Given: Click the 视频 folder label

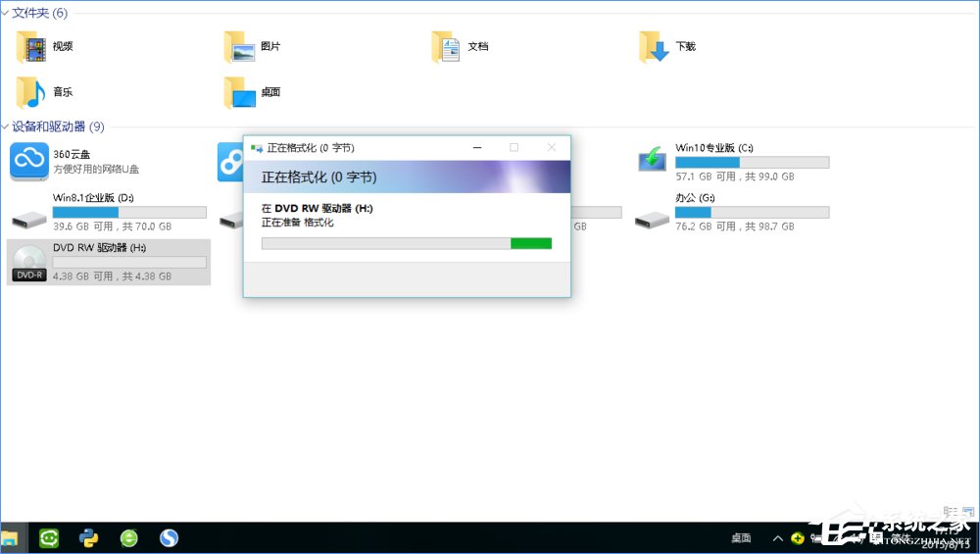Looking at the screenshot, I should 63,46.
